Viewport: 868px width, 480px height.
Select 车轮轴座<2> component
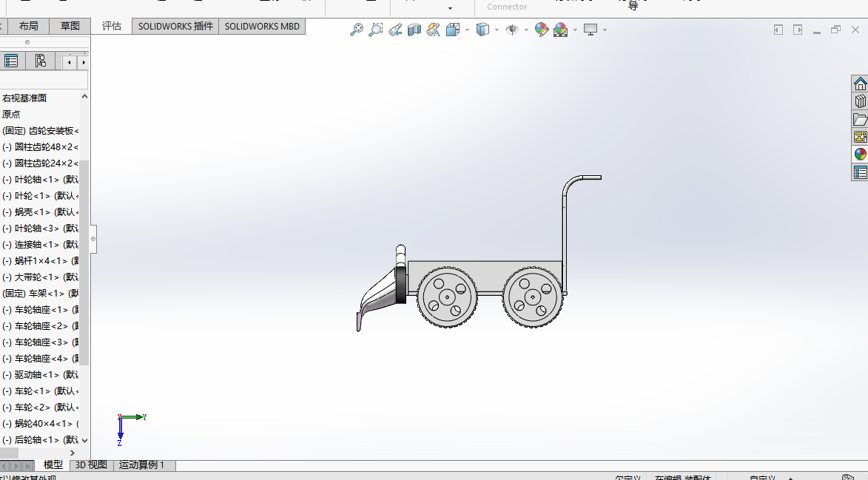(x=40, y=325)
